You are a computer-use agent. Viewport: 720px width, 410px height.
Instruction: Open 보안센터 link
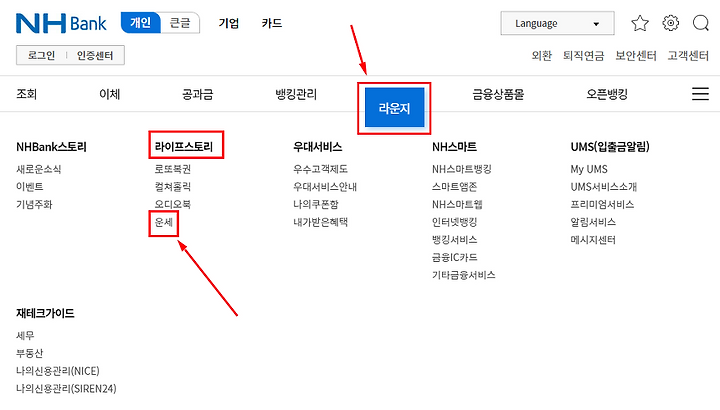(636, 56)
